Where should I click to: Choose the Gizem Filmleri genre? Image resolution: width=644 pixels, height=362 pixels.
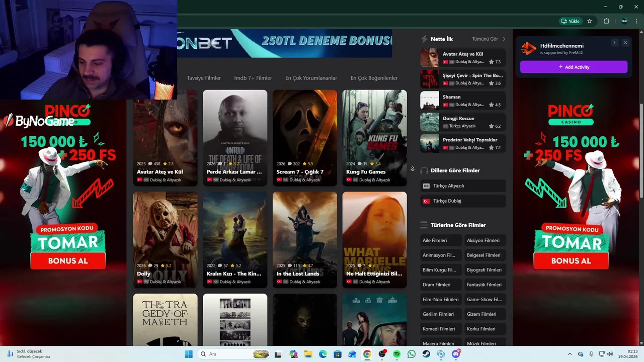click(x=485, y=314)
